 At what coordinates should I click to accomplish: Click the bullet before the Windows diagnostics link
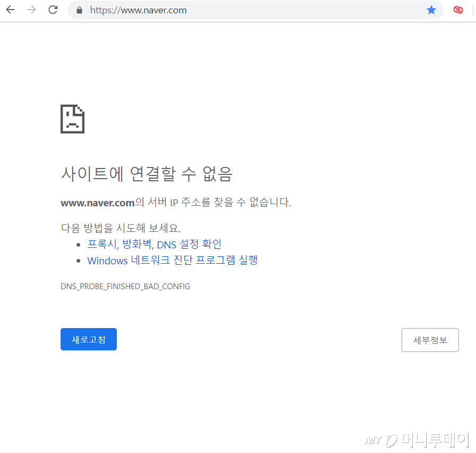click(x=79, y=261)
